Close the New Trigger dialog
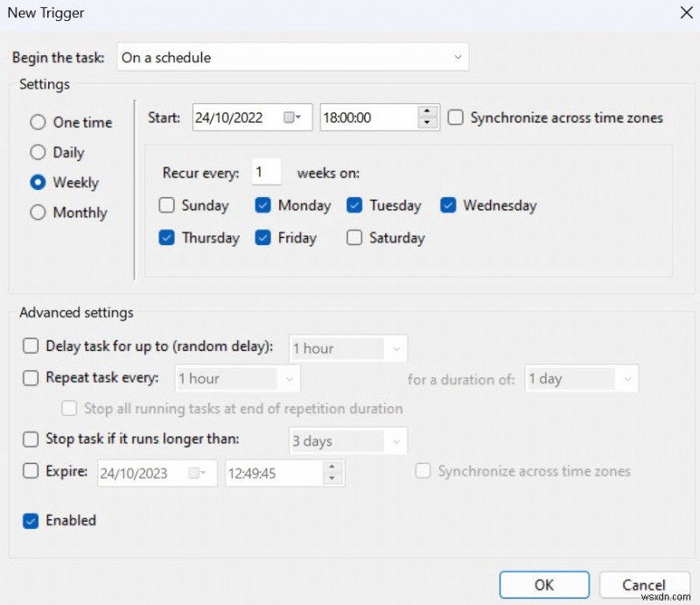 point(687,13)
